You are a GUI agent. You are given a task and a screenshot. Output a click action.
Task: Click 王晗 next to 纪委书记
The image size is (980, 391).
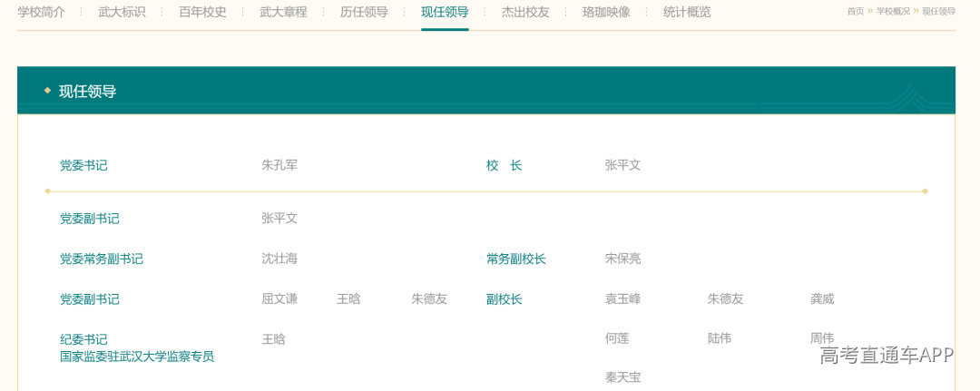tap(273, 339)
